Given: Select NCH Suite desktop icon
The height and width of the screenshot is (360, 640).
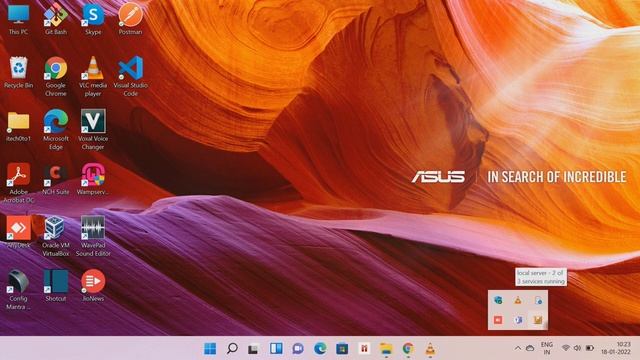Looking at the screenshot, I should pos(56,180).
